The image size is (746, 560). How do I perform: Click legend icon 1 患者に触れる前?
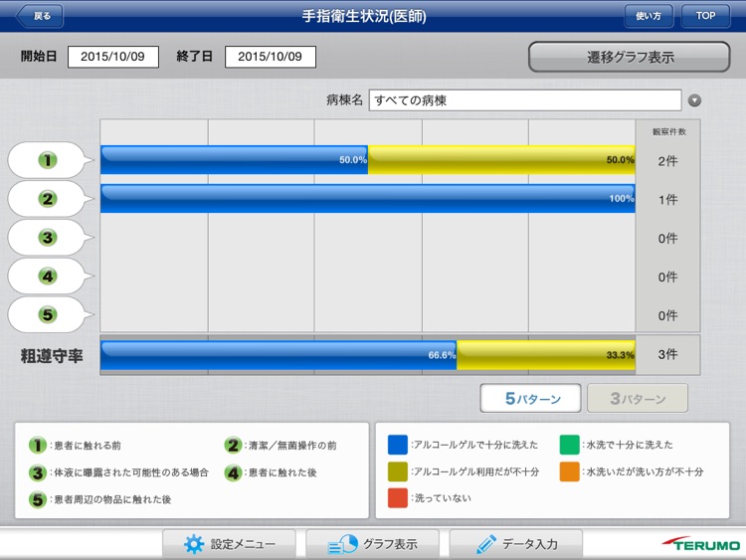click(38, 446)
